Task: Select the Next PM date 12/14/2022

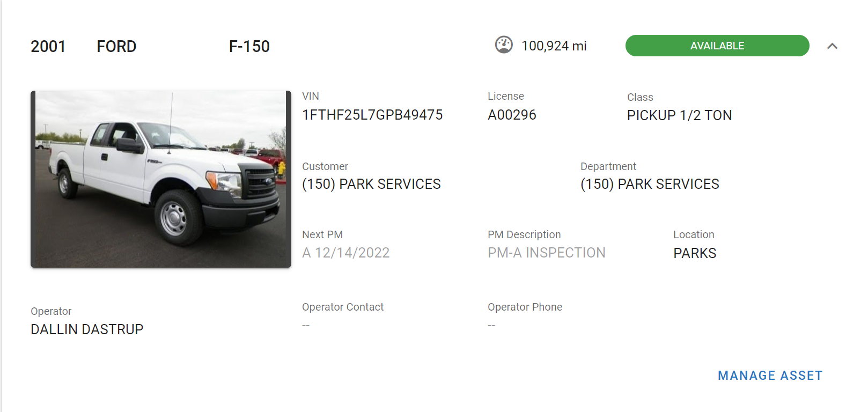Action: 345,252
